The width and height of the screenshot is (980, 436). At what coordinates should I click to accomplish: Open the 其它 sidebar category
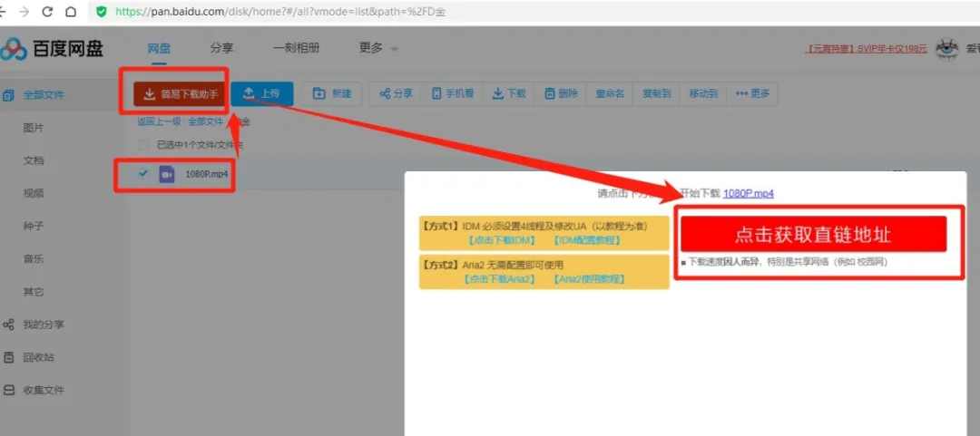click(34, 292)
